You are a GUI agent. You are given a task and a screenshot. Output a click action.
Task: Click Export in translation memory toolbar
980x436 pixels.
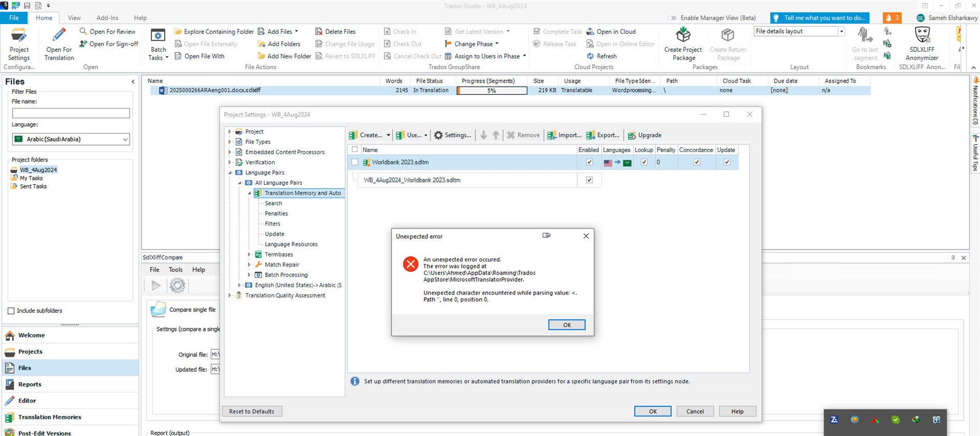[x=603, y=135]
